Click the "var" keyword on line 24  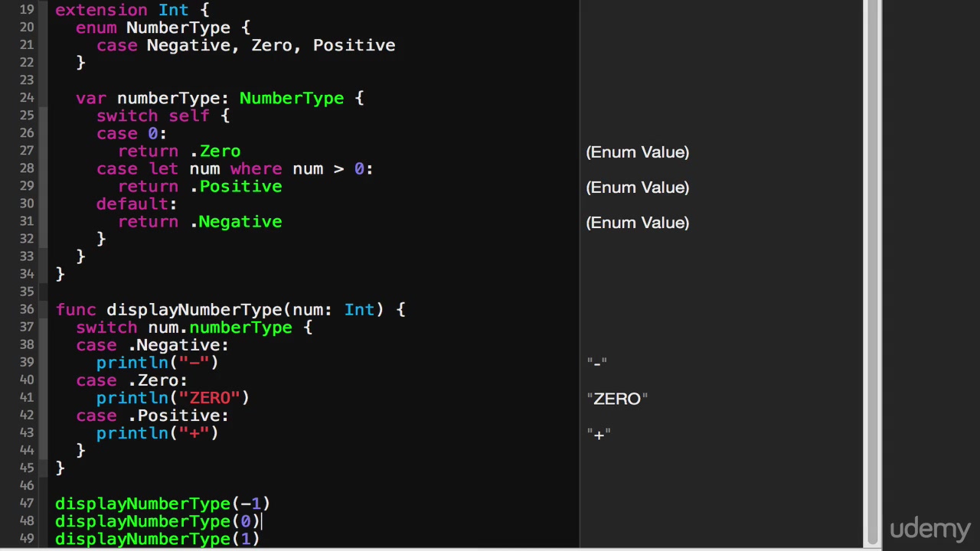[91, 98]
